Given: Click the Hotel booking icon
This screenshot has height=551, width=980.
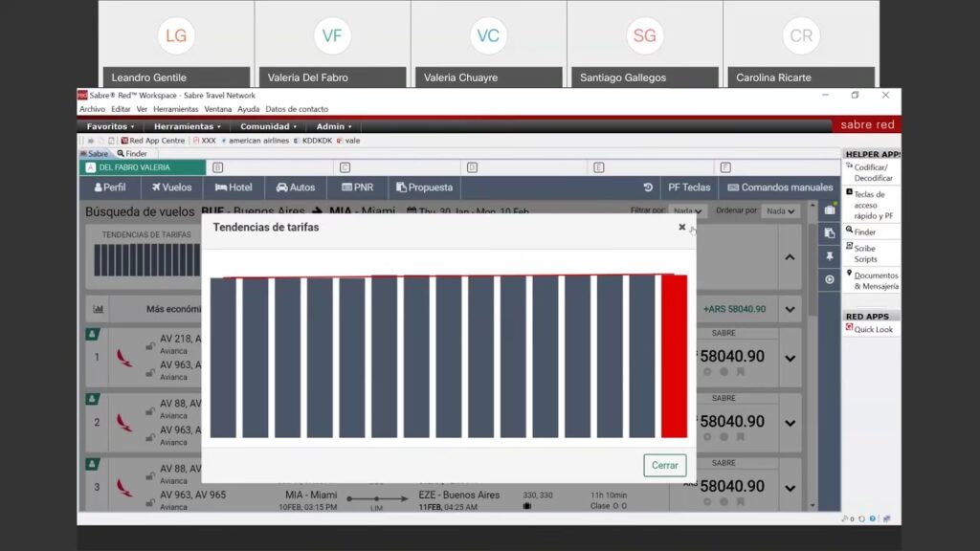Looking at the screenshot, I should [x=233, y=187].
